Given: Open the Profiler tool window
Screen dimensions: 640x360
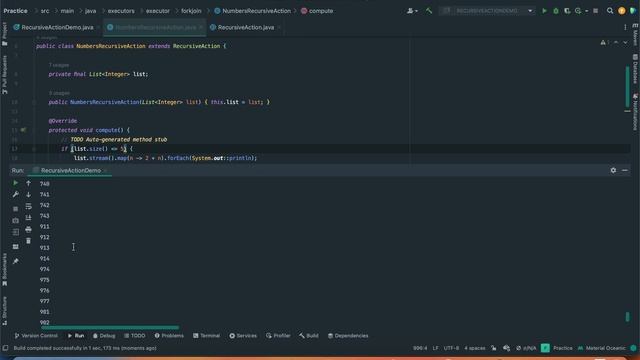Looking at the screenshot, I should [x=278, y=336].
